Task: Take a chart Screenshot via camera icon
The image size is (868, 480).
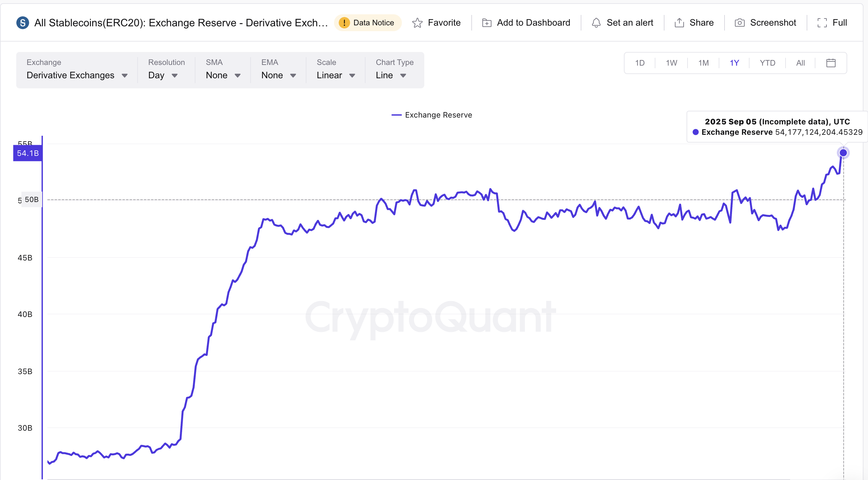Action: [740, 23]
